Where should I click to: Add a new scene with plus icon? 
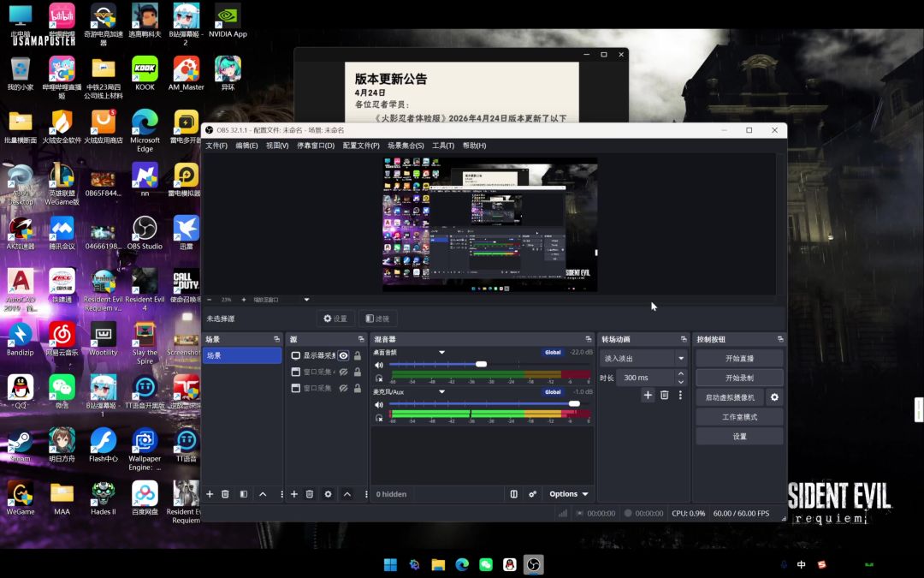click(210, 494)
